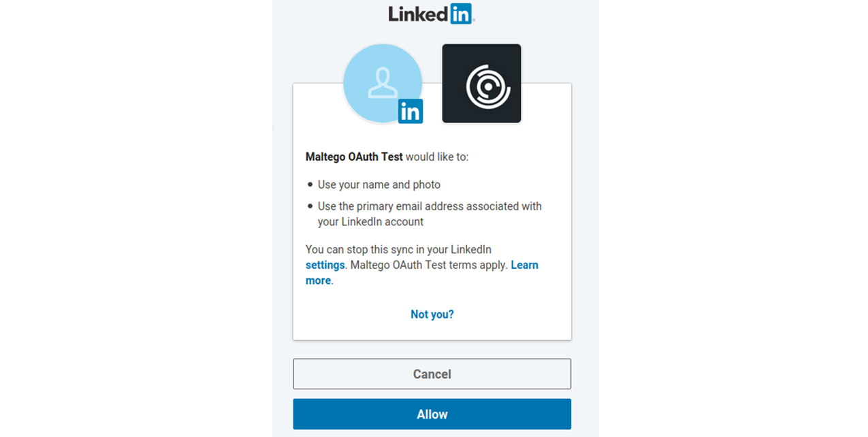Click the blue 'in' square in LinkedIn logo
This screenshot has height=437, width=868.
pos(460,14)
